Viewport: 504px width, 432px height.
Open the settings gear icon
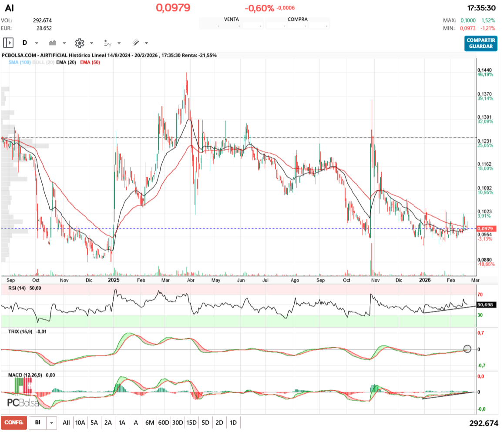click(79, 43)
